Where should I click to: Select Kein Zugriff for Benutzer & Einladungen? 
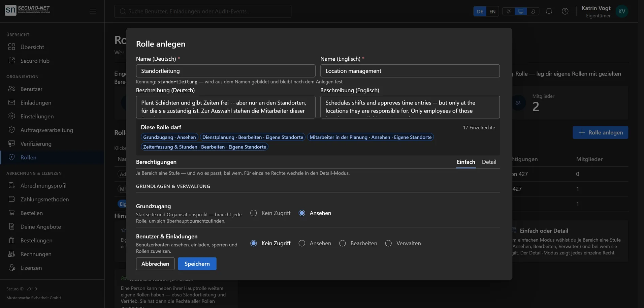click(x=254, y=243)
